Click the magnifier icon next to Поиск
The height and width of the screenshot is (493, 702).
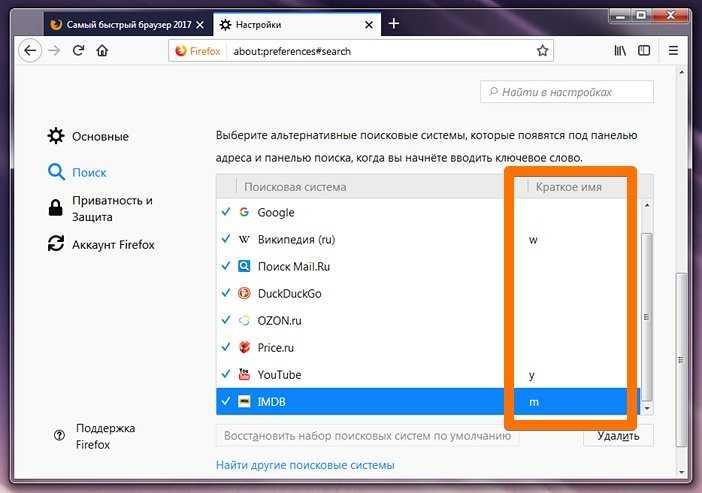click(x=56, y=172)
